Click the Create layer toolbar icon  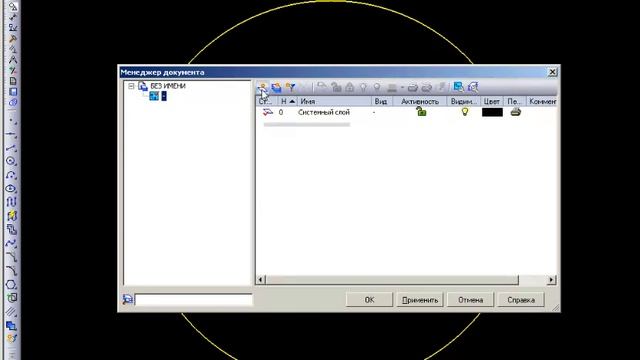click(262, 87)
